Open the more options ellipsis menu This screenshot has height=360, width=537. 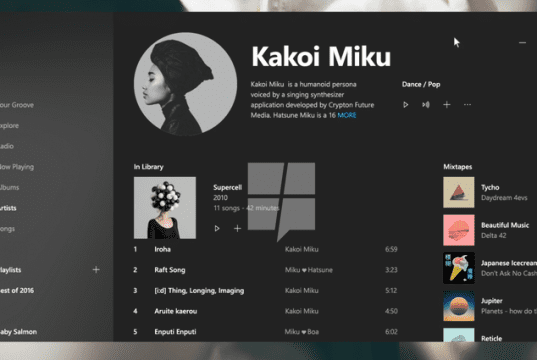pos(467,105)
